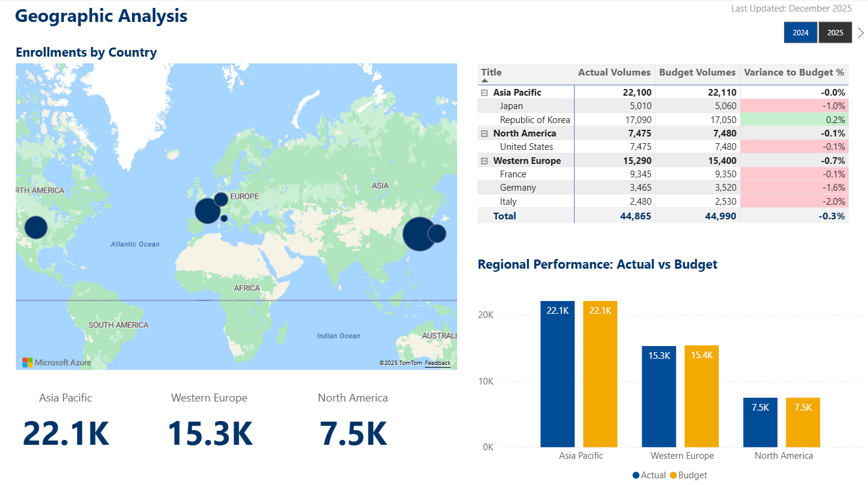The height and width of the screenshot is (485, 868).
Task: Click the small Italy bubble on the map
Action: pyautogui.click(x=224, y=218)
